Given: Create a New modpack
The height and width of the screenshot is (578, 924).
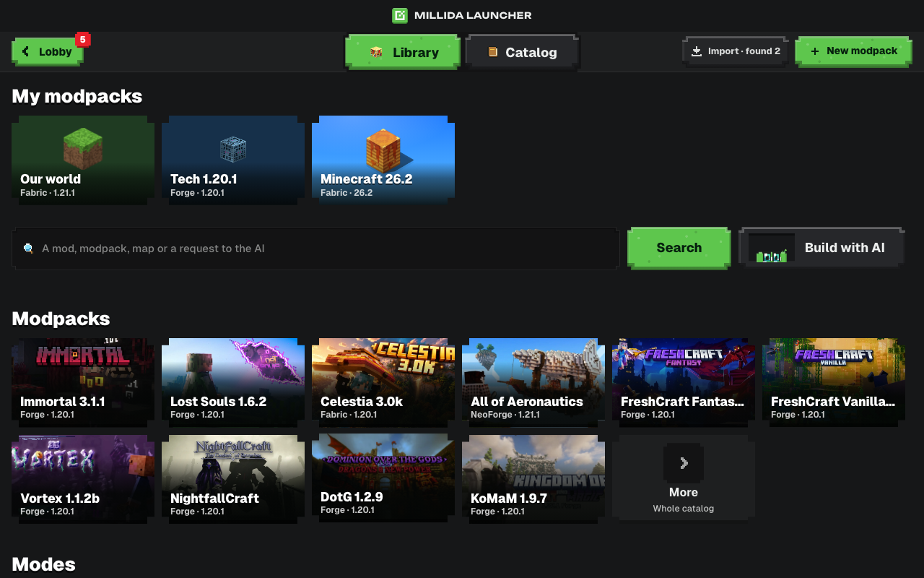Looking at the screenshot, I should [x=853, y=51].
